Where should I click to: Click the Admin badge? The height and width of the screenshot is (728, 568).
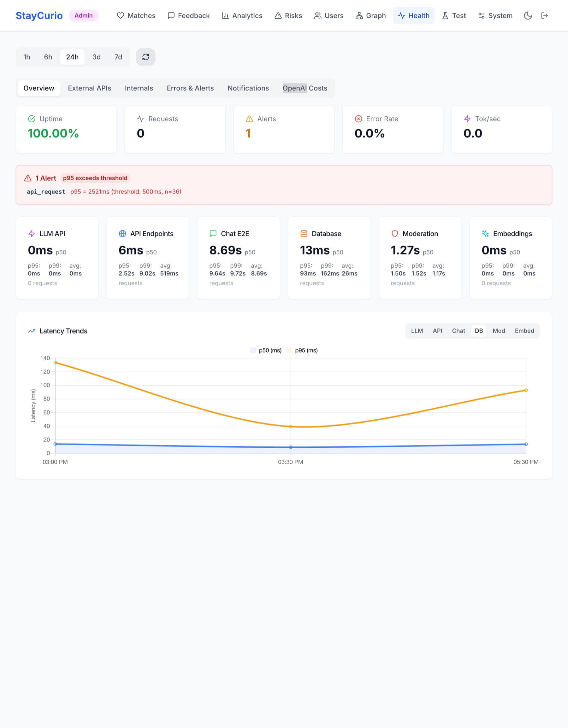tap(83, 16)
